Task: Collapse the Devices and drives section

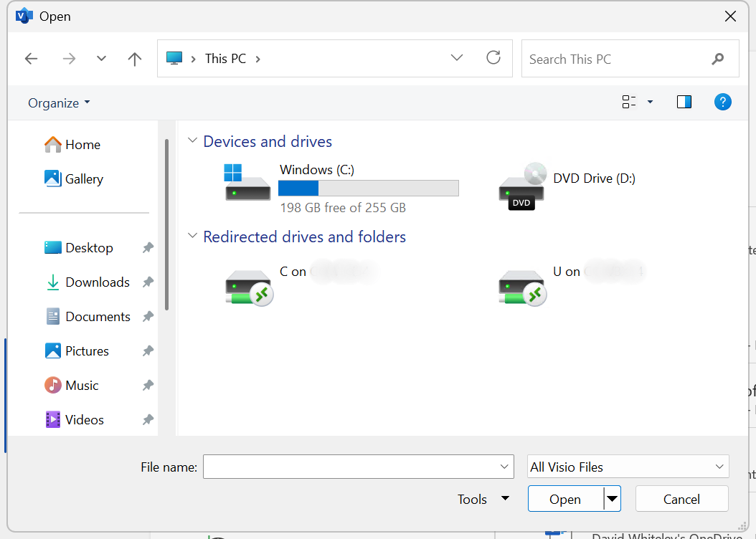Action: tap(192, 140)
